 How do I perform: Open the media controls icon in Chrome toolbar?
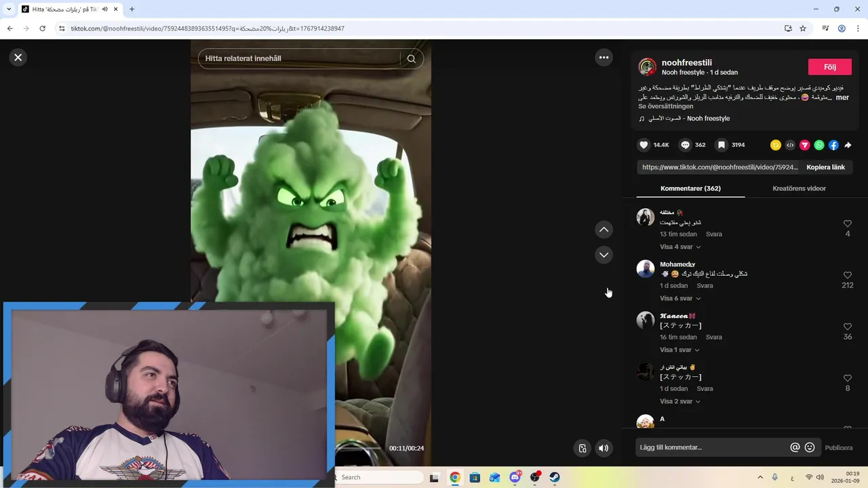(x=825, y=28)
